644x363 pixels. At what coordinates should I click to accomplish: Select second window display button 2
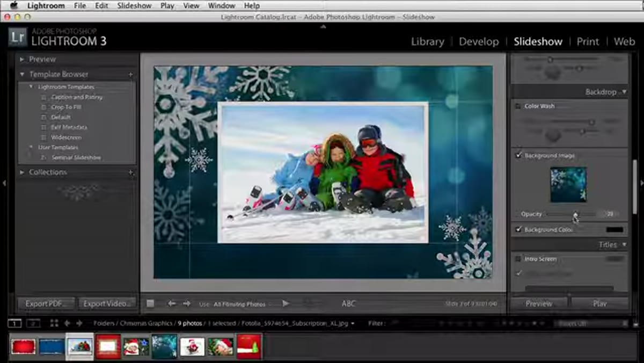[33, 323]
